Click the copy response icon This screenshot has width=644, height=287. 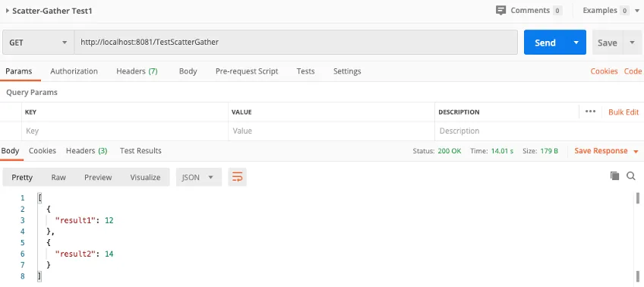(614, 176)
